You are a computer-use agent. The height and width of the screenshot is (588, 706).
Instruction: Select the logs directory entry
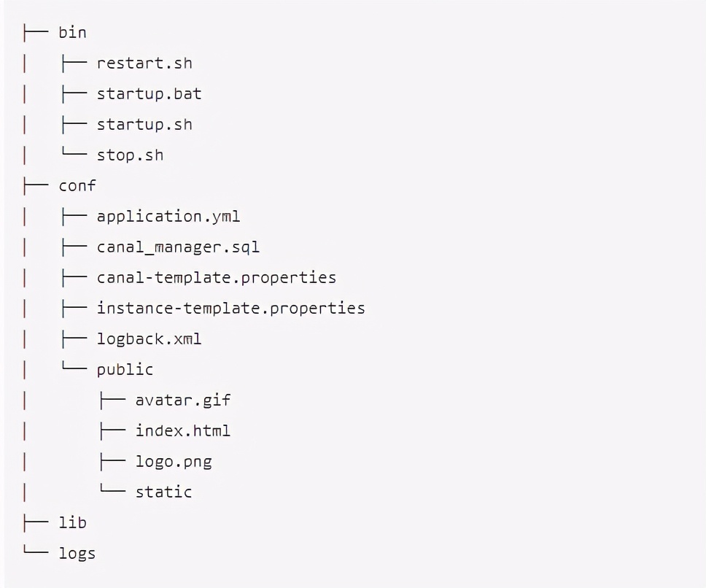[77, 553]
